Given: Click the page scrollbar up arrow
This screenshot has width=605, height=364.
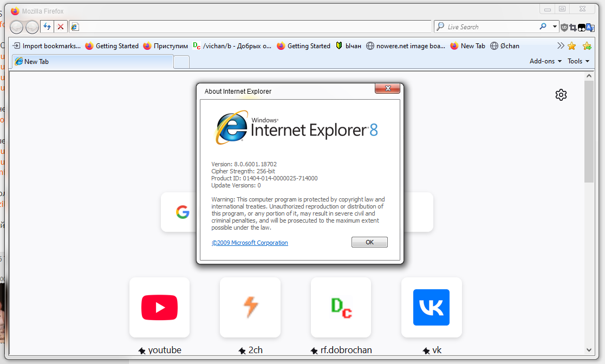Looking at the screenshot, I should [589, 76].
